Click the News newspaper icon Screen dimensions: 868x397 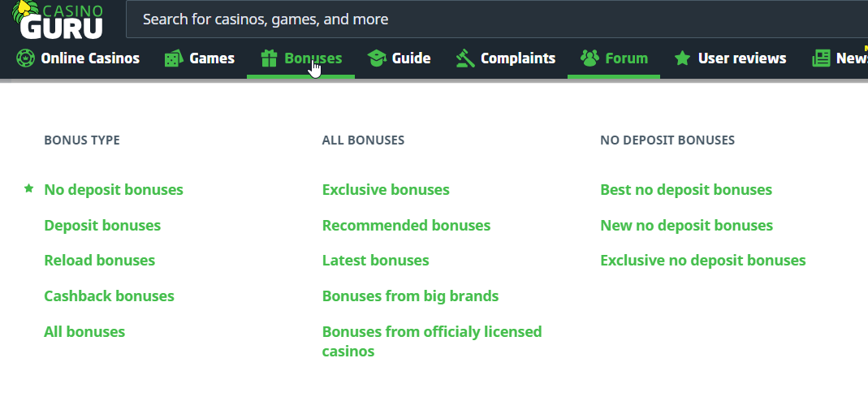(821, 58)
